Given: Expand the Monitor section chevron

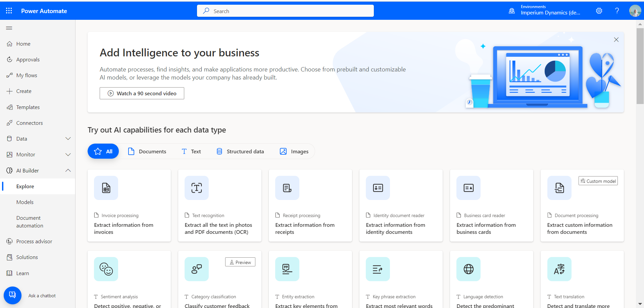Looking at the screenshot, I should click(68, 155).
